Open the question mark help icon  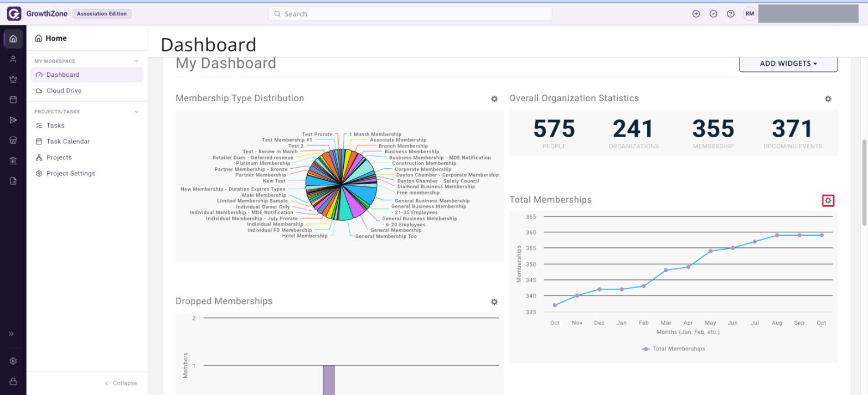pos(731,14)
